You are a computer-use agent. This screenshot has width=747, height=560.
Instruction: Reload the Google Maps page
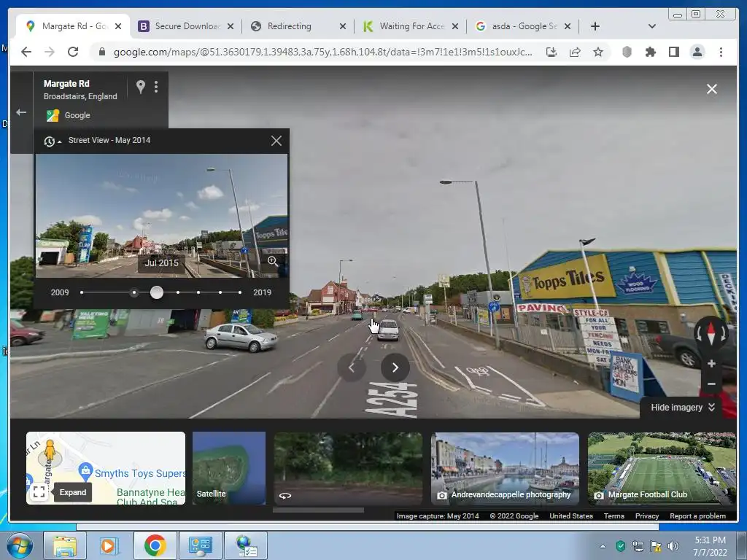73,52
